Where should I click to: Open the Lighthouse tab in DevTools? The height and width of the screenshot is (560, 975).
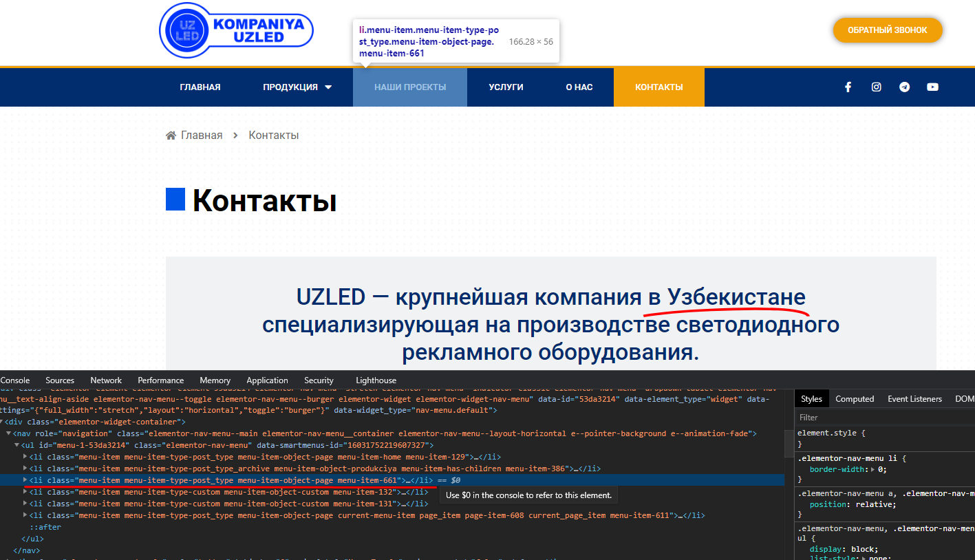point(376,380)
